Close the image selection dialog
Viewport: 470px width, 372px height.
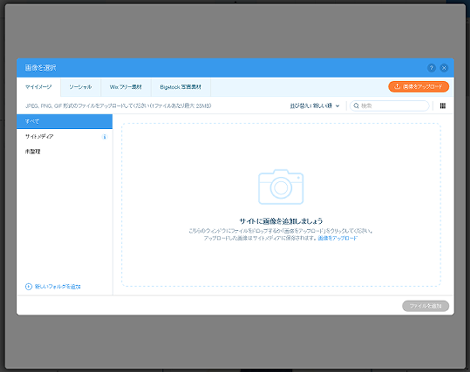[444, 68]
